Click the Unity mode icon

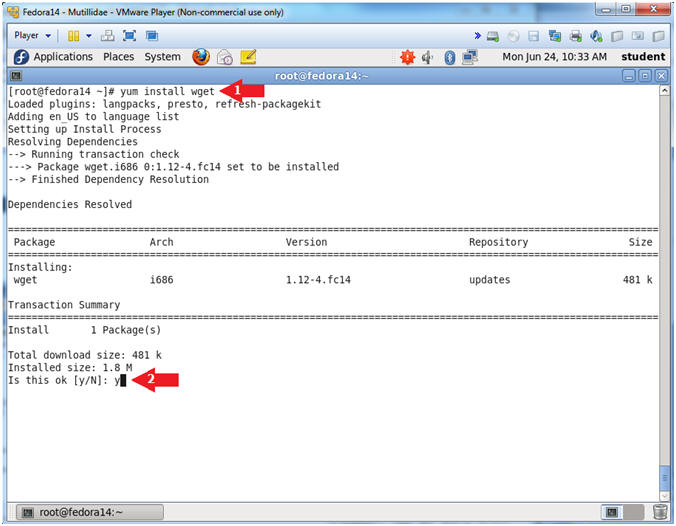152,36
